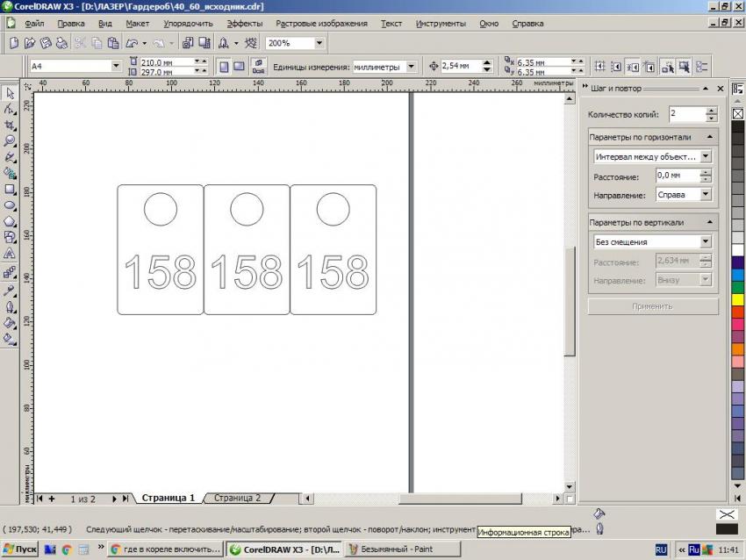Toggle snap to grid button
Viewport: 746px width, 560px height.
601,66
